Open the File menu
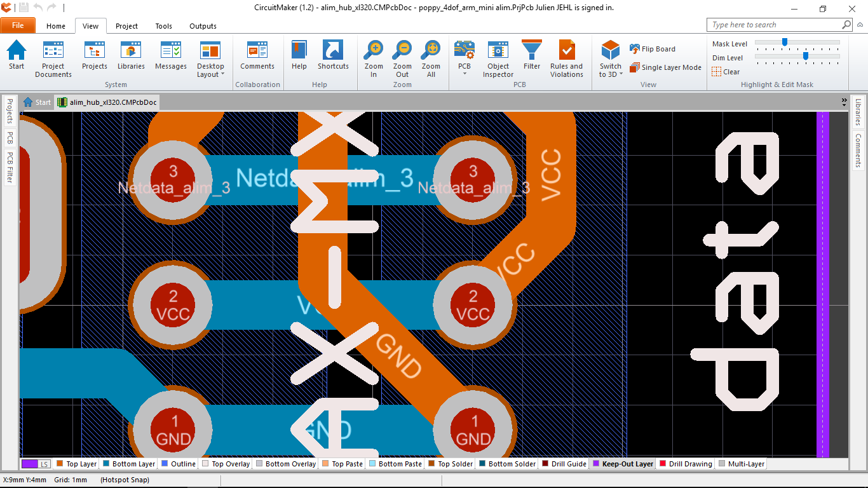This screenshot has width=868, height=488. click(x=18, y=25)
